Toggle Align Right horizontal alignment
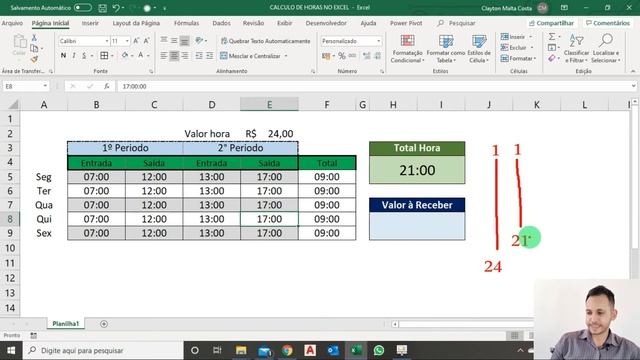This screenshot has height=360, width=640. point(184,56)
